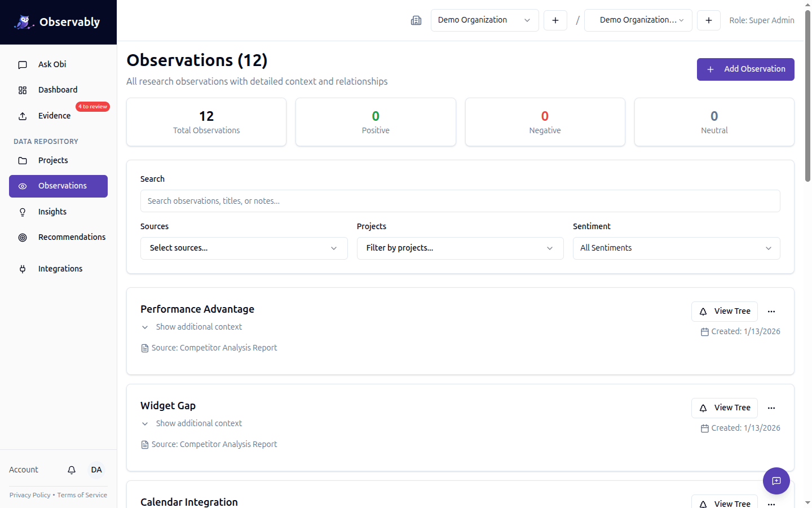Screen dimensions: 812x508
Task: Open the ellipsis menu on Widget Gap card
Action: 771,408
